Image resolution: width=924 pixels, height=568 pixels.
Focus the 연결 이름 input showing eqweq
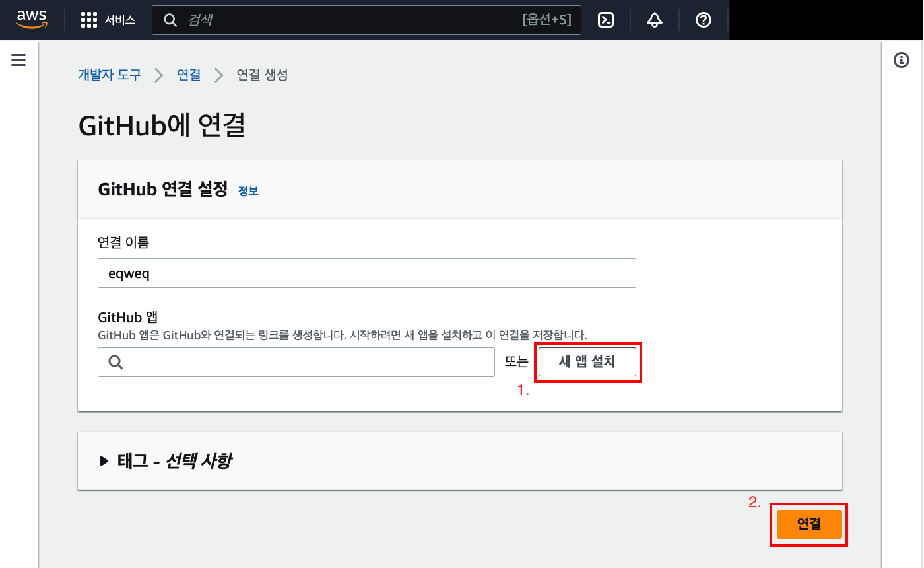pos(366,273)
